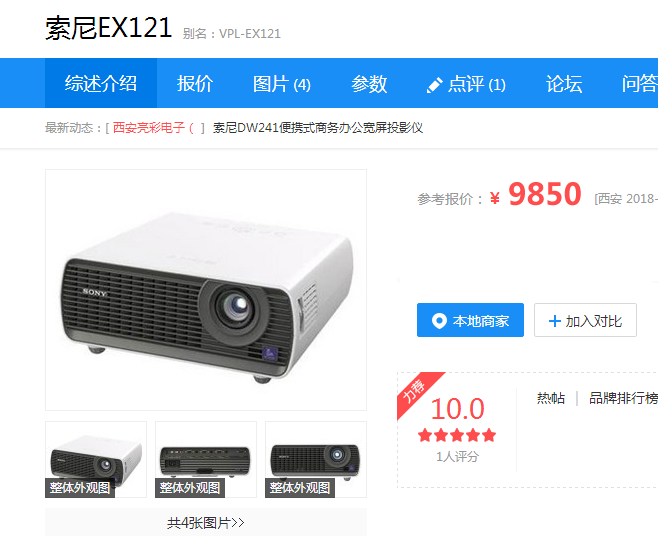Image resolution: width=658 pixels, height=556 pixels.
Task: Open the 索尼DW241 projector news link
Action: (x=318, y=128)
